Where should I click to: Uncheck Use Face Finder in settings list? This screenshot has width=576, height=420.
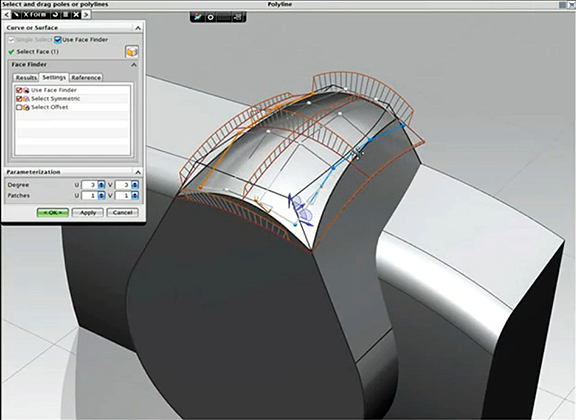pyautogui.click(x=19, y=90)
